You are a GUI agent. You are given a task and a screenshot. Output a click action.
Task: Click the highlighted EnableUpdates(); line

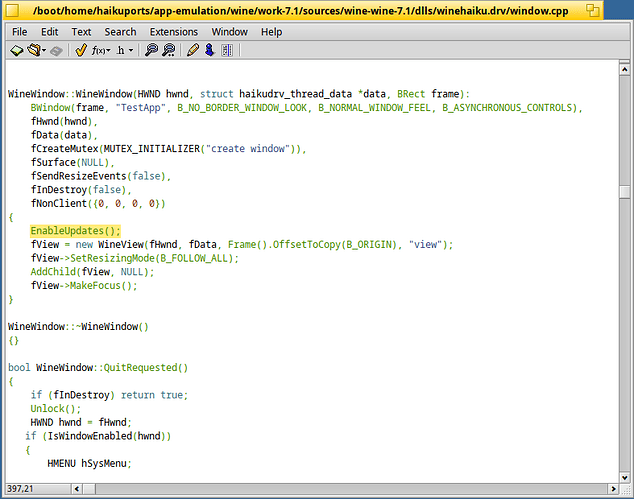point(76,231)
